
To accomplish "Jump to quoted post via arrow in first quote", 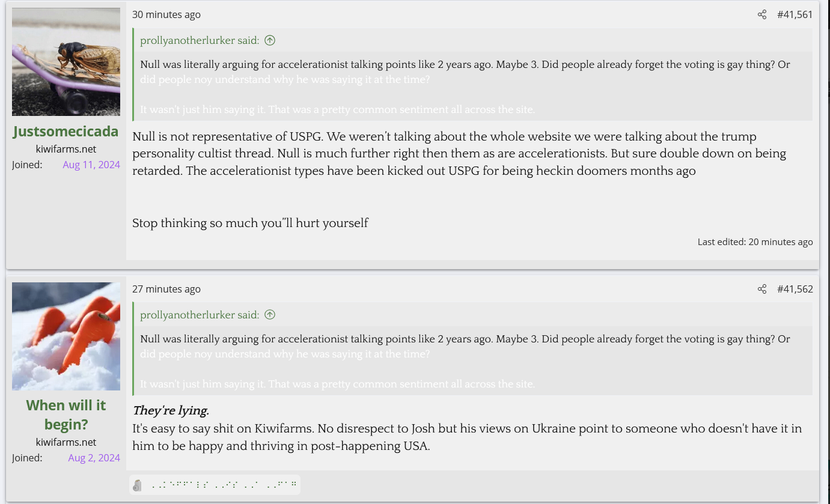I will 270,40.
